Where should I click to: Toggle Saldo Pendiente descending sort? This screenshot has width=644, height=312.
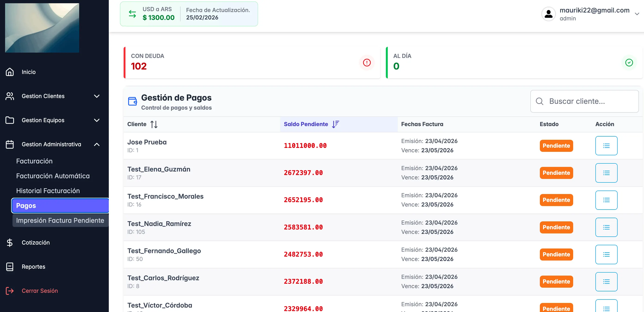click(335, 124)
